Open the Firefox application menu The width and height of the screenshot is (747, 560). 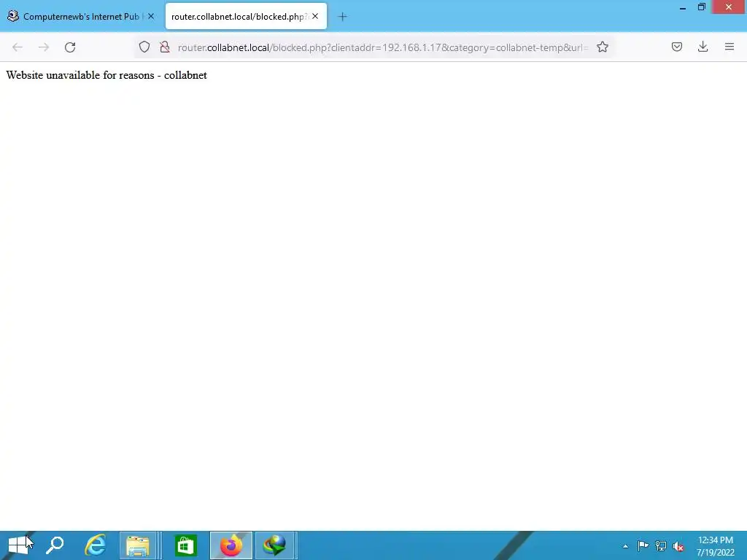point(729,47)
